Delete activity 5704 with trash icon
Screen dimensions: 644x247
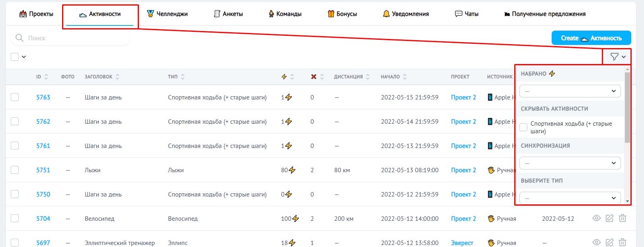pyautogui.click(x=623, y=218)
